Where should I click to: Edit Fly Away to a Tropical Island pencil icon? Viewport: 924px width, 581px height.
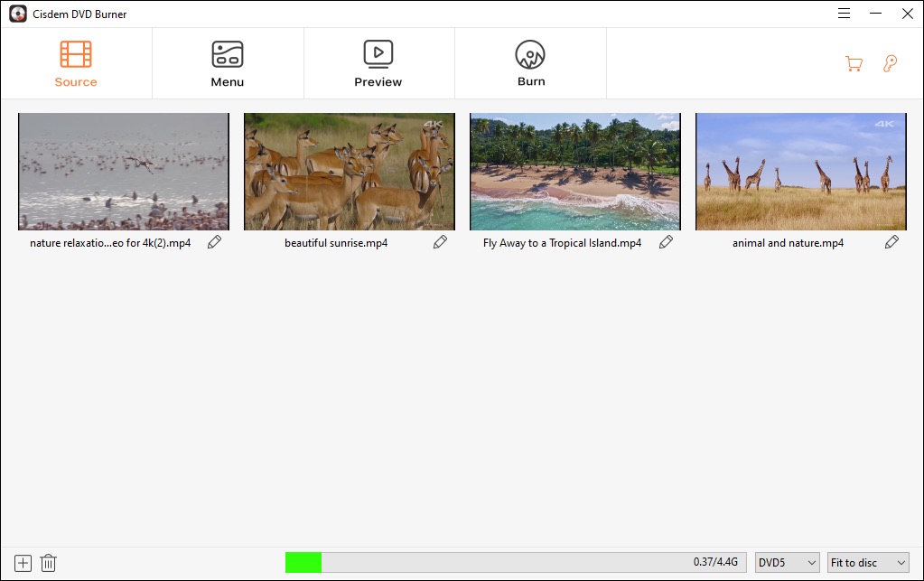(666, 242)
